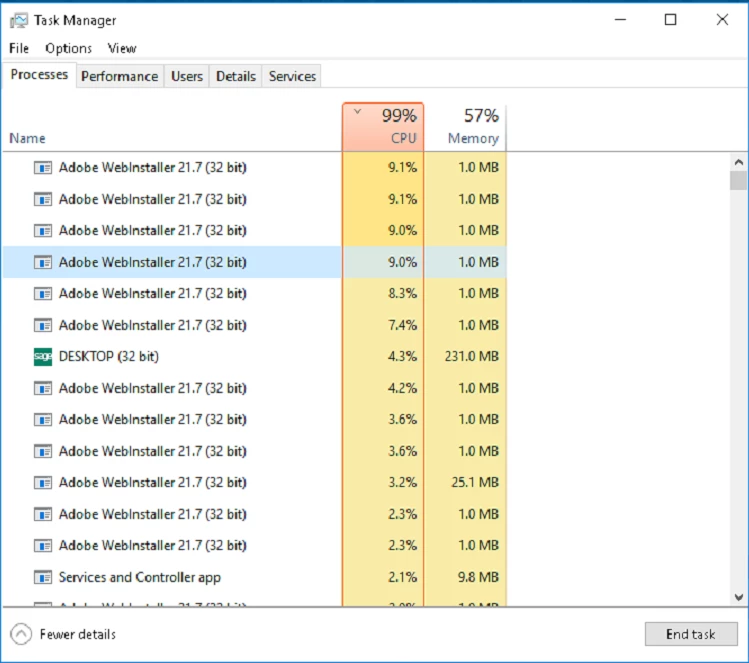Click the scrollbar up arrow
This screenshot has width=749, height=663.
coord(738,162)
